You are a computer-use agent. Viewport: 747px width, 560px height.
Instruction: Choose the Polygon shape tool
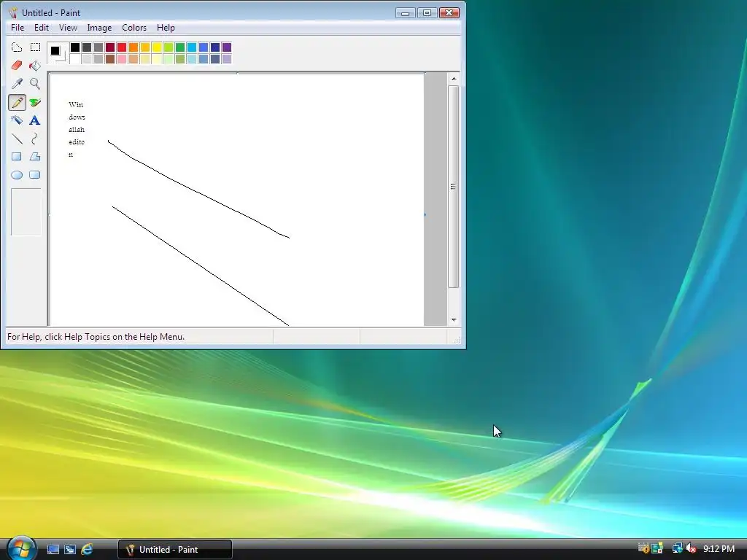click(x=35, y=157)
